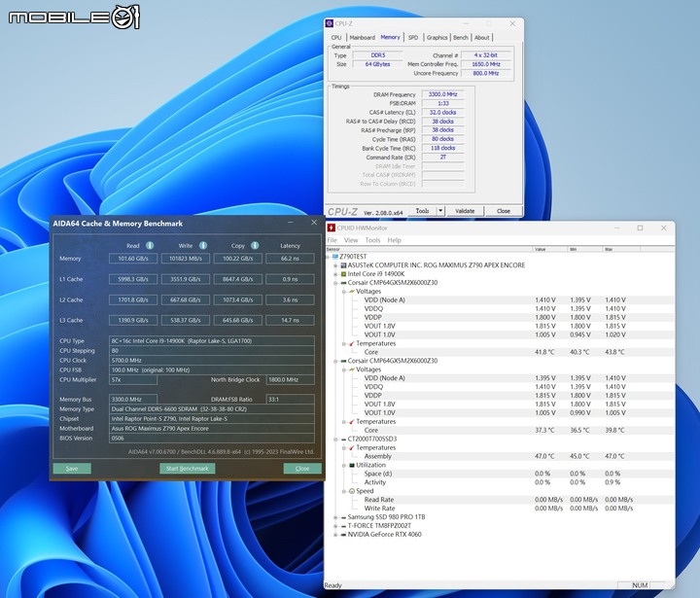Screen dimensions: 700x598
Task: Click the NUM indicator in HWMonitor status bar
Action: 640,585
